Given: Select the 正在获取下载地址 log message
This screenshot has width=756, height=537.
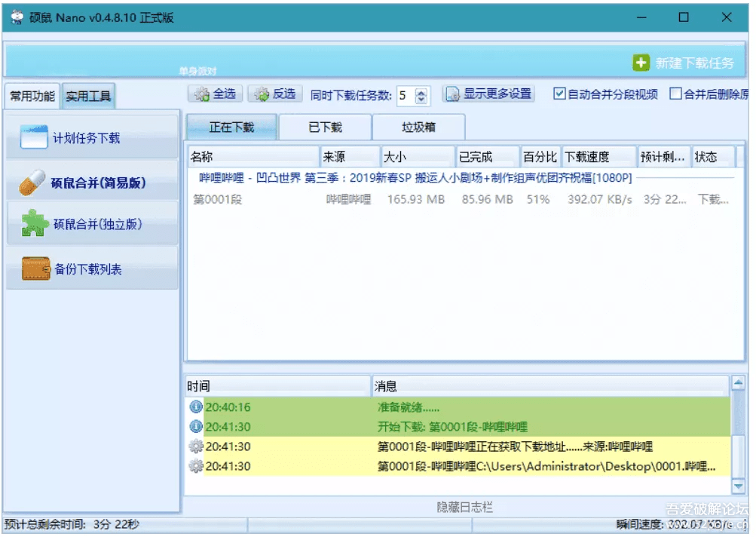Looking at the screenshot, I should coord(515,446).
